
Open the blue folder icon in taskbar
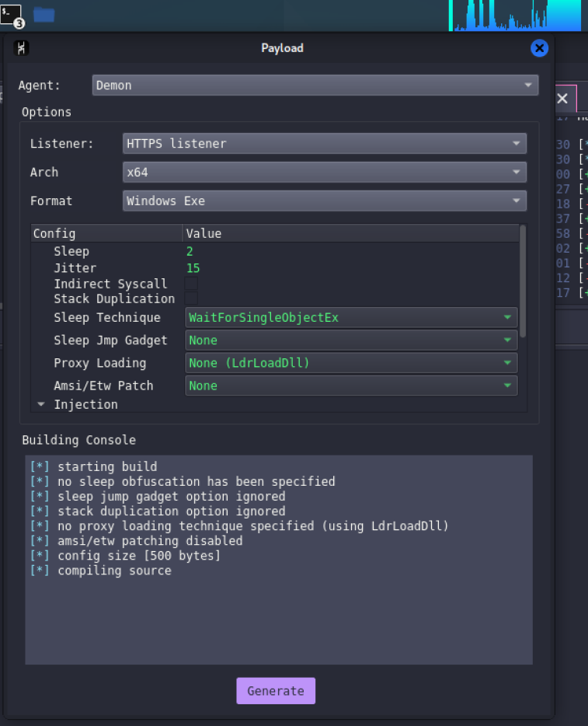44,15
